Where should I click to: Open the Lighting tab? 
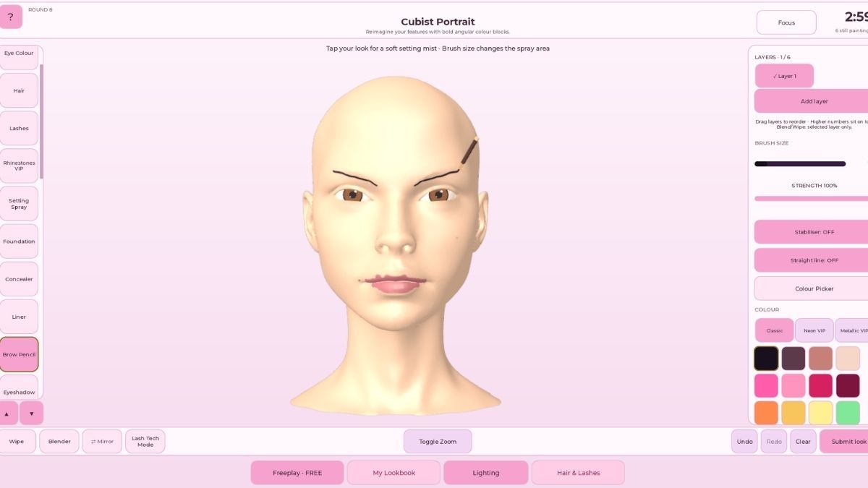point(485,473)
